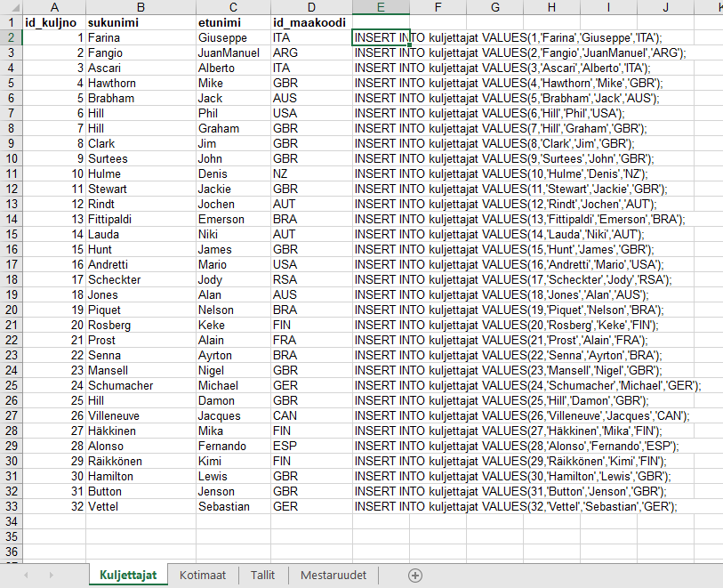Go to the Mestaruudet sheet tab
Screen dimensions: 723x588
[x=333, y=576]
